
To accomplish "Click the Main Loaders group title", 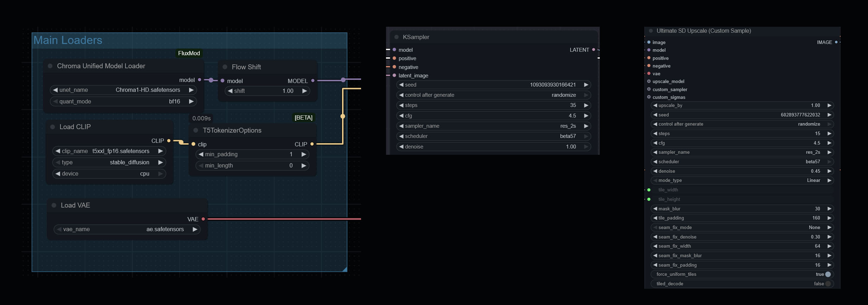I will tap(68, 40).
